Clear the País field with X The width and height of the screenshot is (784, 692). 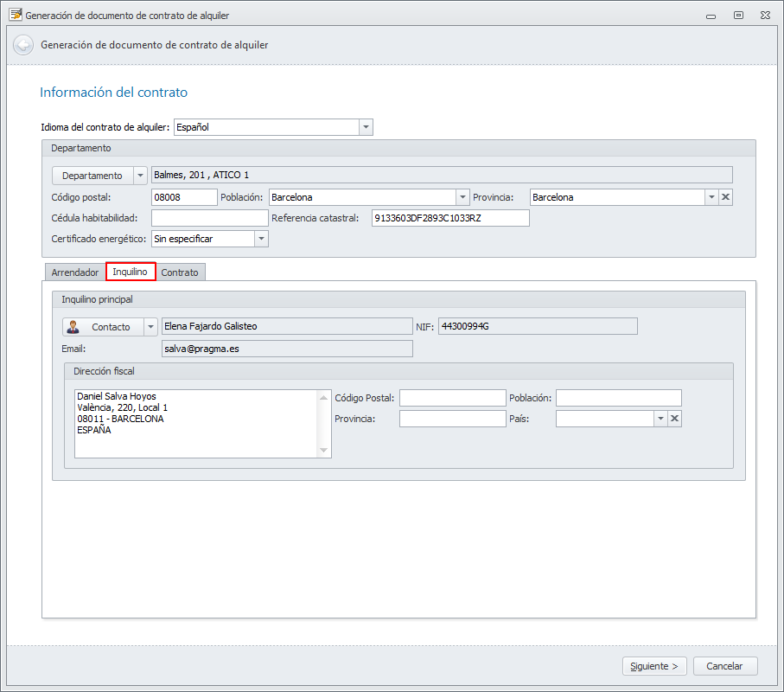(674, 419)
